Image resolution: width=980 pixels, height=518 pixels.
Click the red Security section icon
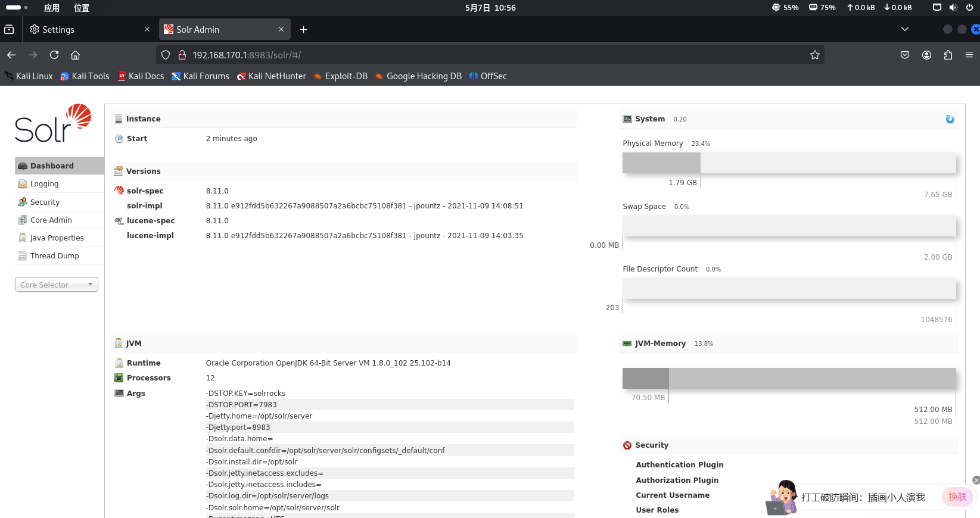627,445
